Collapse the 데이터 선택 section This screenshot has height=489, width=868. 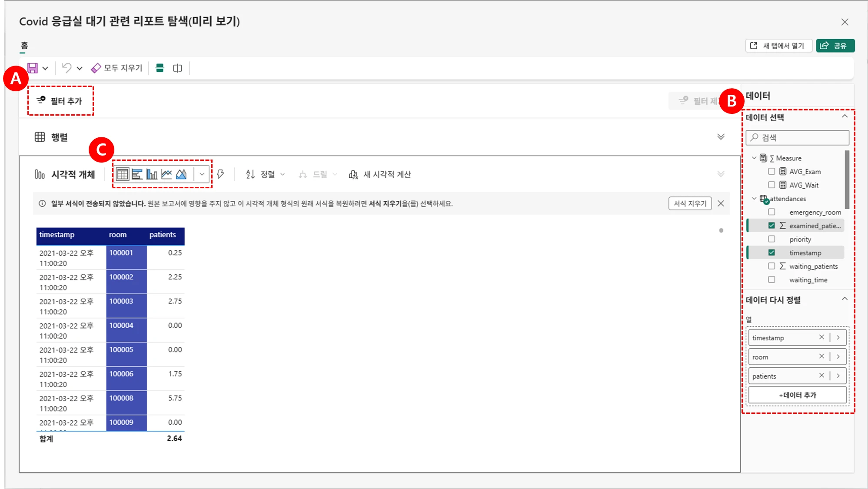point(844,116)
